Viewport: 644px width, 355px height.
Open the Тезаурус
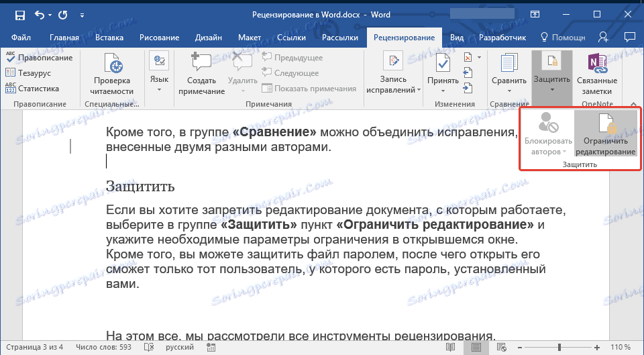(x=28, y=73)
